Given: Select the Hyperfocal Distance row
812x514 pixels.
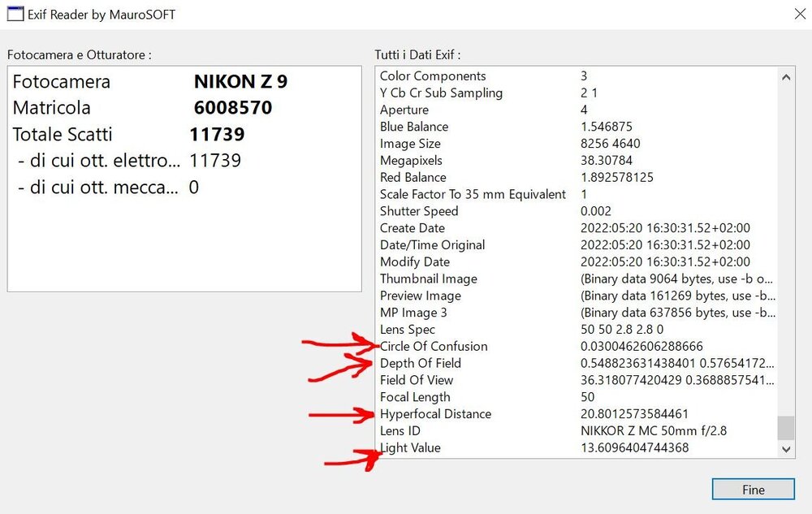Looking at the screenshot, I should coord(577,414).
